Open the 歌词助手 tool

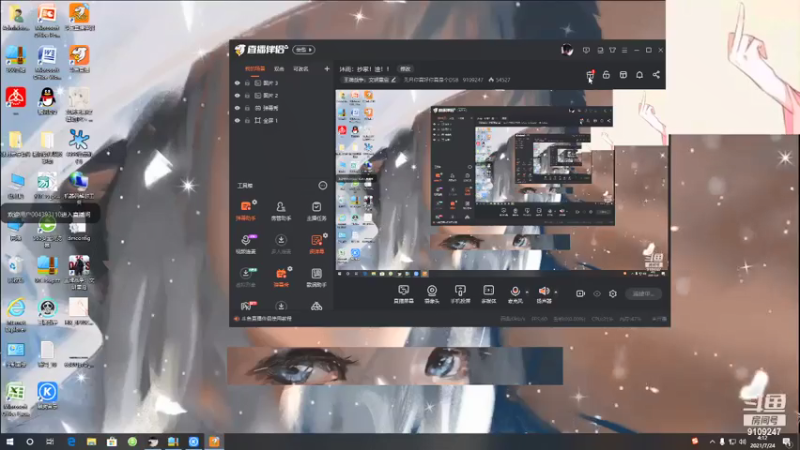316,278
